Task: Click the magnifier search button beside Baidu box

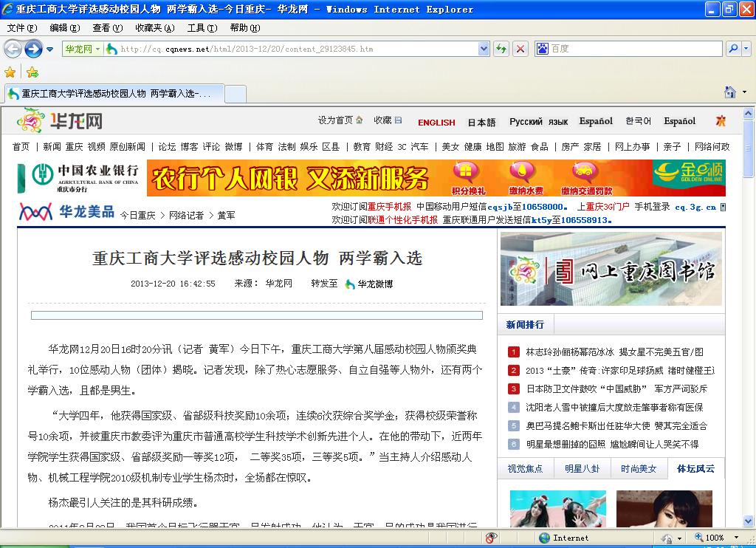Action: pyautogui.click(x=732, y=49)
